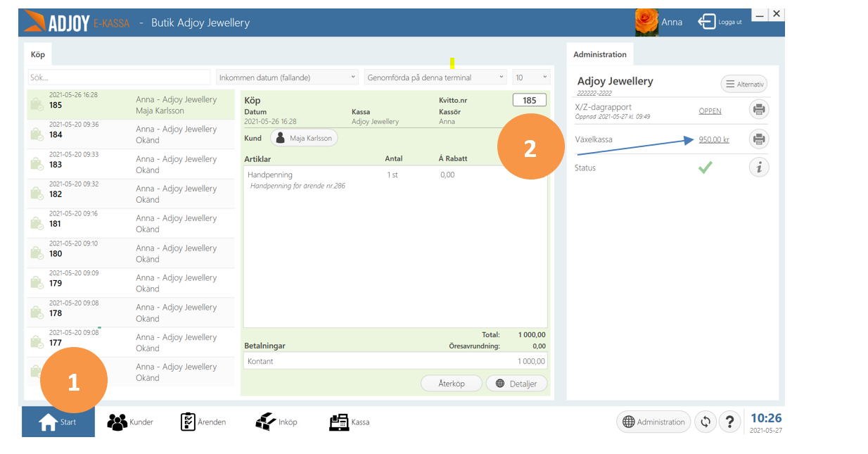Image resolution: width=868 pixels, height=454 pixels.
Task: Click the purchase icon for receipt 184
Action: pos(37,134)
